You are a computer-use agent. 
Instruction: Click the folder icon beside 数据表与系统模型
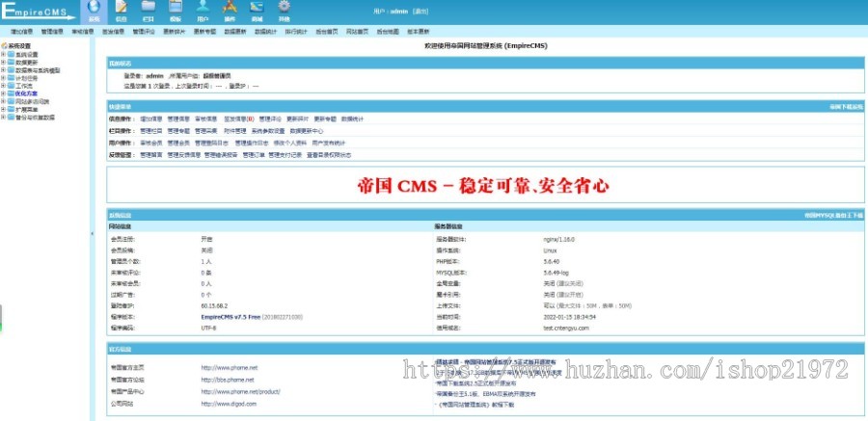click(11, 70)
